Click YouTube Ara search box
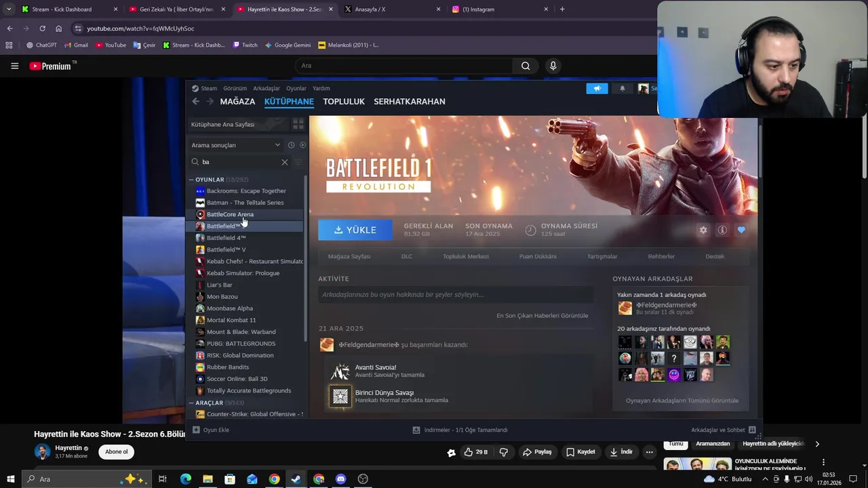 tap(403, 66)
